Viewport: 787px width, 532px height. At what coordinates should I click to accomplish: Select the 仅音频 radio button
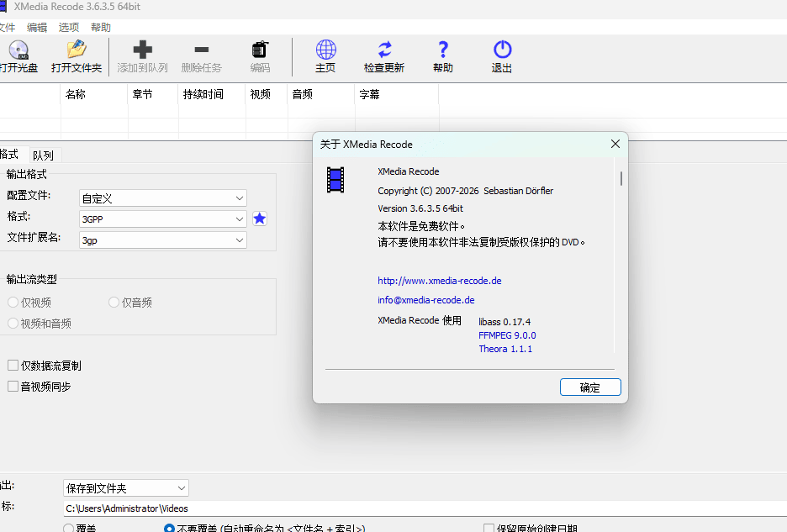(x=114, y=302)
